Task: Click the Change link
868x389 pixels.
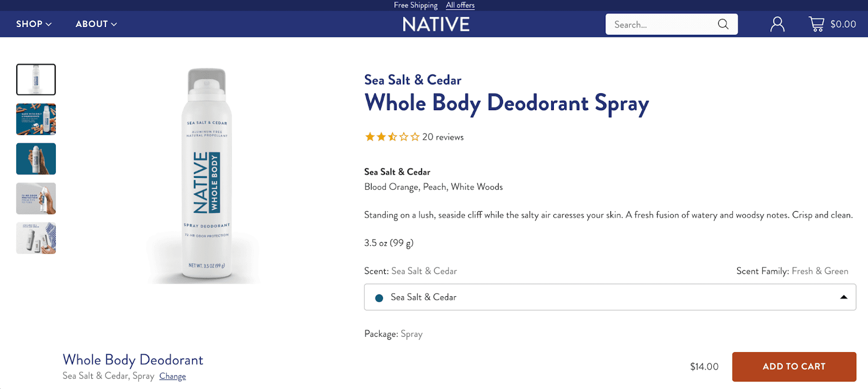Action: pos(173,377)
